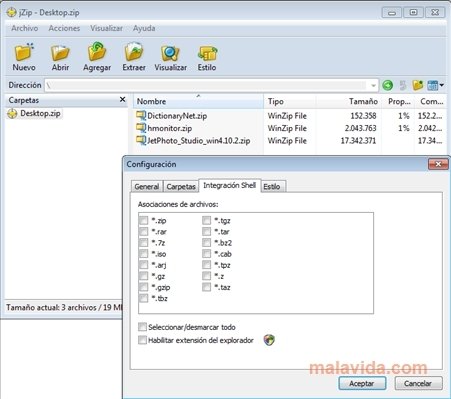Check the *.tgz association box
The height and width of the screenshot is (399, 451).
pos(206,220)
